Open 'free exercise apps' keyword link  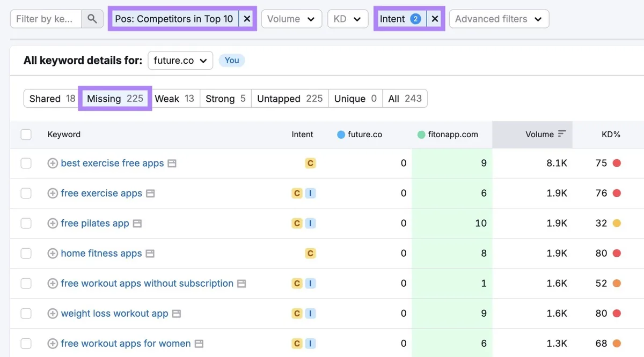coord(101,194)
